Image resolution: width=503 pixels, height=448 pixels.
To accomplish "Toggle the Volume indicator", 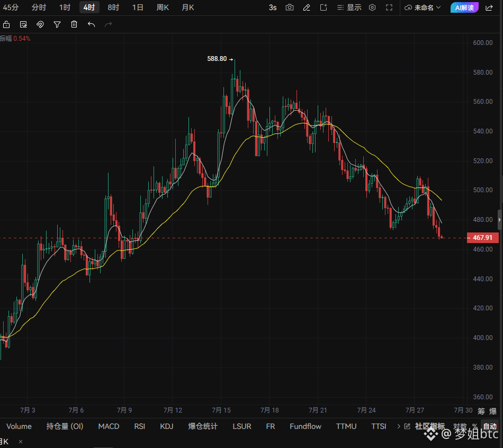I will tap(19, 426).
